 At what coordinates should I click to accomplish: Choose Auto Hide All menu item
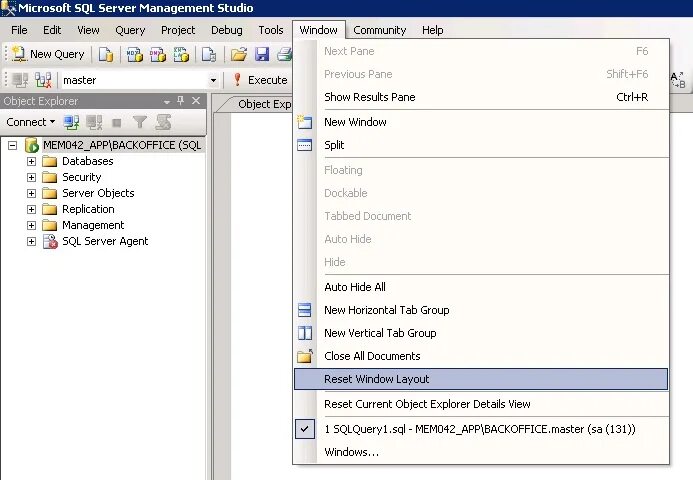coord(482,287)
